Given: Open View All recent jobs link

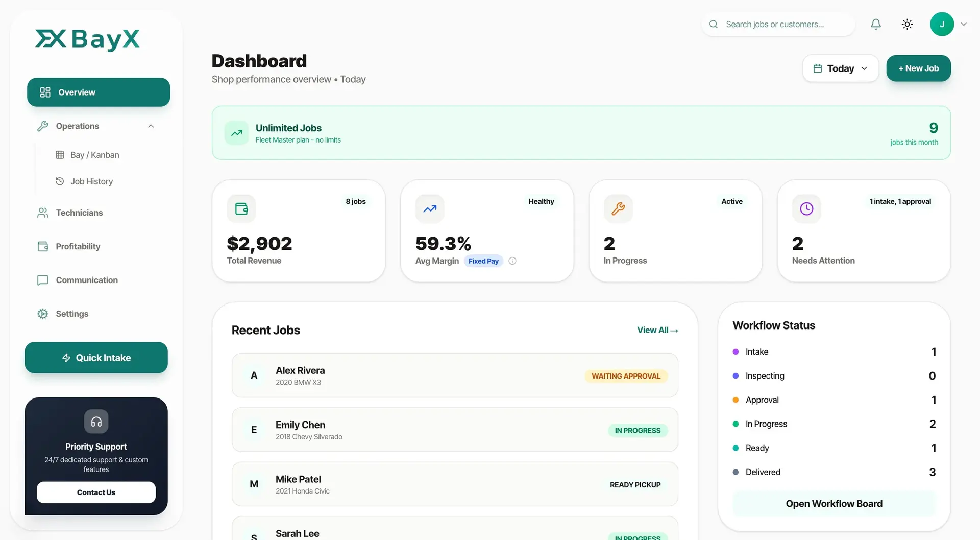Looking at the screenshot, I should [x=657, y=330].
